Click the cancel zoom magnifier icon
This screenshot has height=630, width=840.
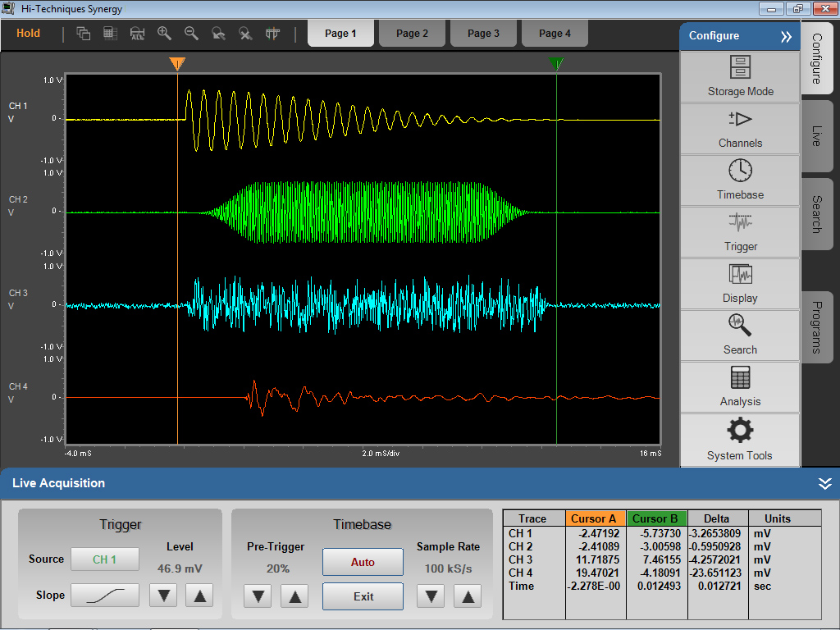pos(245,33)
